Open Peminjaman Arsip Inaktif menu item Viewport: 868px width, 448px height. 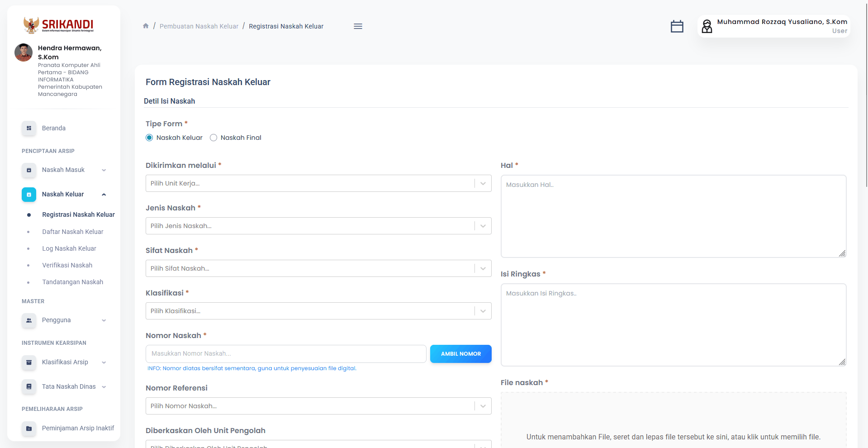coord(78,428)
